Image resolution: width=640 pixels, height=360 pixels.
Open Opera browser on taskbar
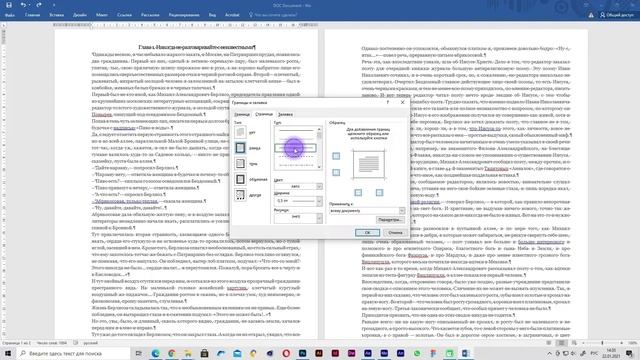(x=286, y=353)
